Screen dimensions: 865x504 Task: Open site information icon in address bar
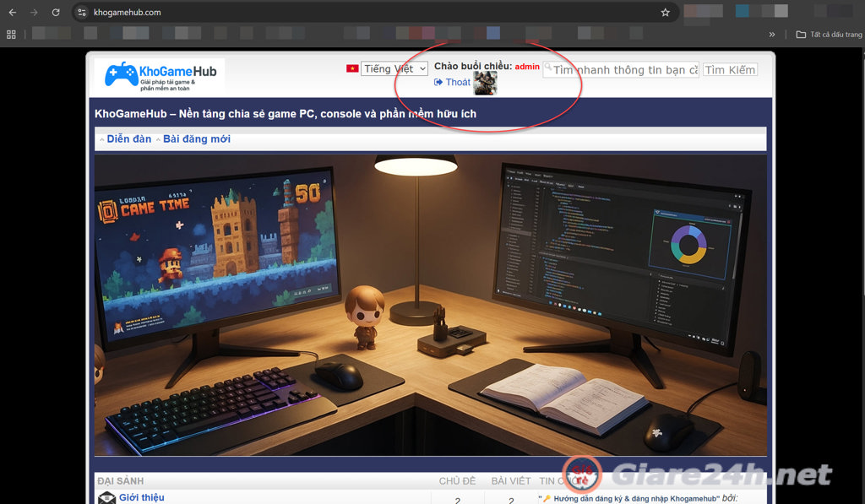[82, 13]
